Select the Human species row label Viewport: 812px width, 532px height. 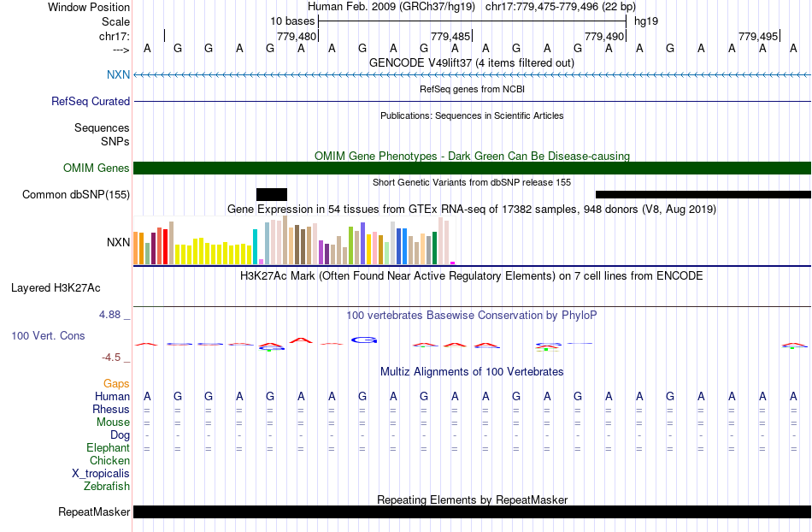[112, 396]
